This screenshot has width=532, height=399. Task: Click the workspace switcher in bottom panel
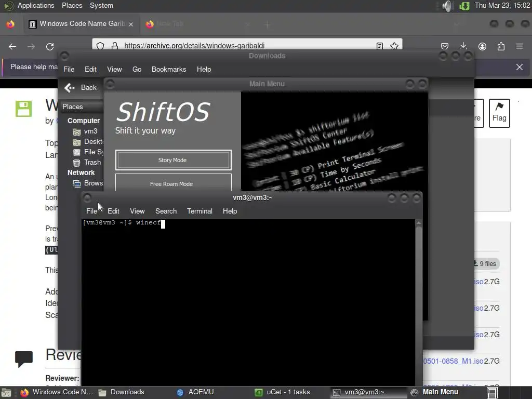coord(493,393)
